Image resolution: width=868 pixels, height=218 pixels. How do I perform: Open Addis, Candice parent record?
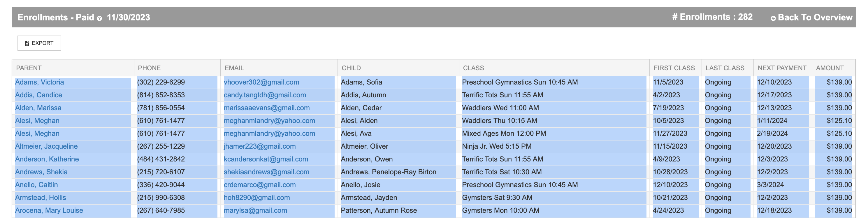(38, 95)
